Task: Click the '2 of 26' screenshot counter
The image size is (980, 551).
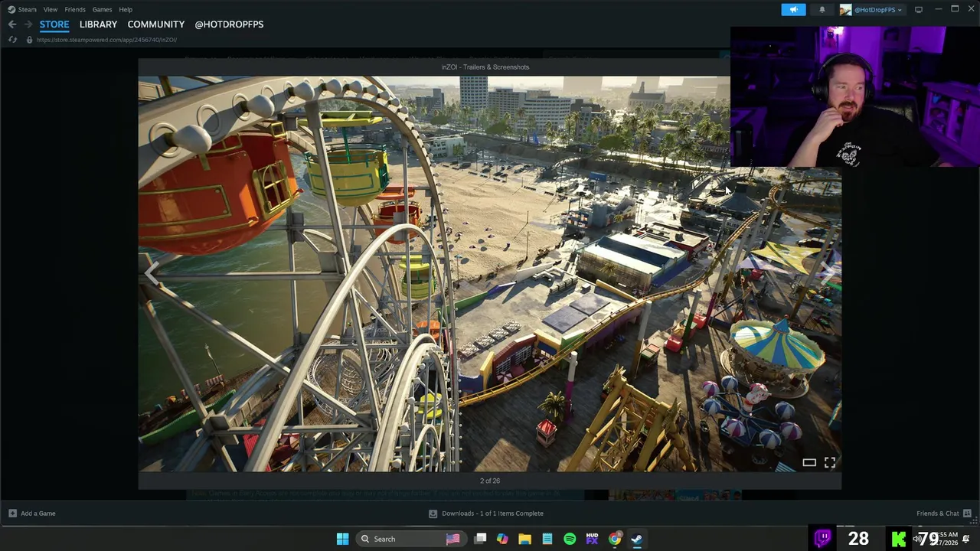Action: pos(490,481)
